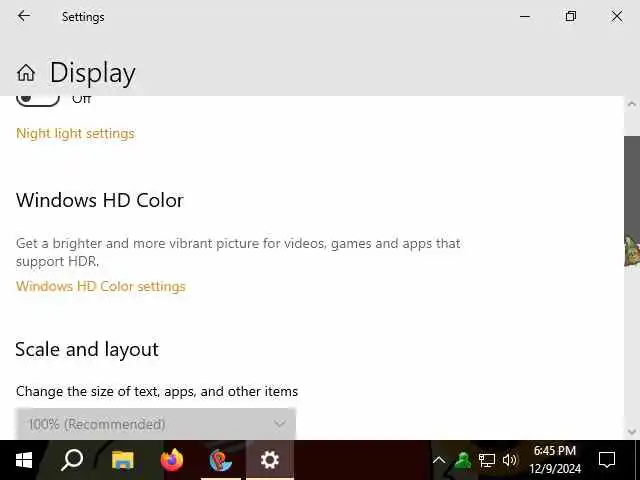Open clock showing 6:45 PM

[x=555, y=460]
